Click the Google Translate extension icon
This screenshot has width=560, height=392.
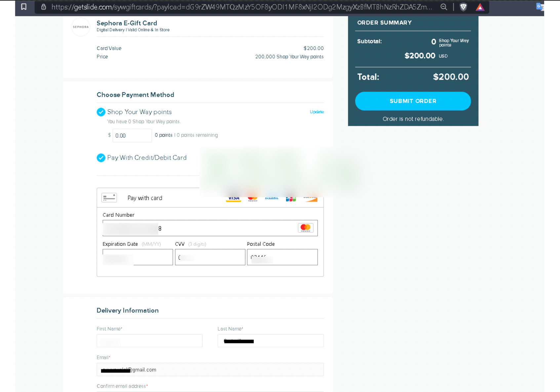540,7
